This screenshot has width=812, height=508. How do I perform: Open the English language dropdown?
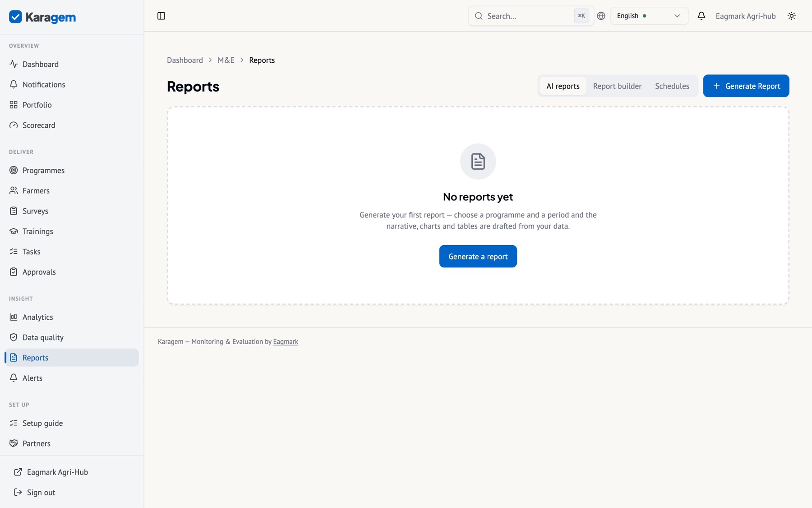pos(649,16)
